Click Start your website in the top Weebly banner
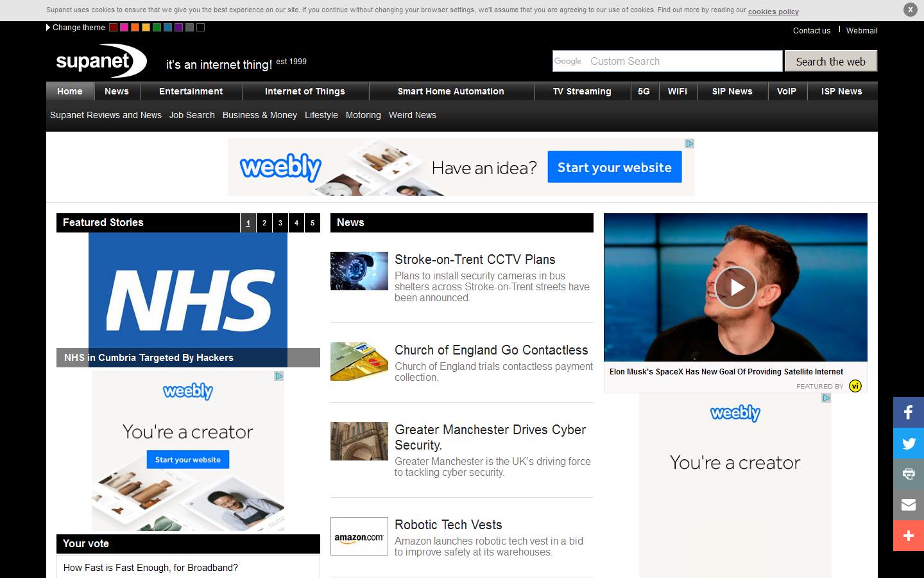Viewport: 924px width, 578px height. (615, 168)
